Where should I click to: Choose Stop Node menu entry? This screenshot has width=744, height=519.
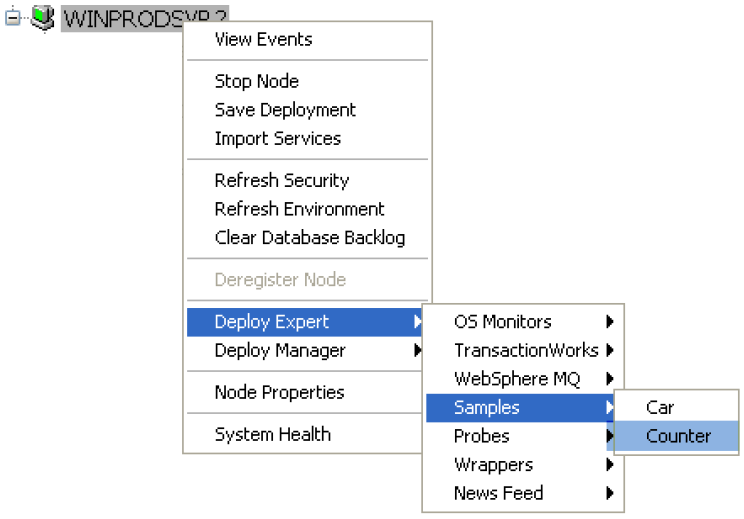[307, 82]
